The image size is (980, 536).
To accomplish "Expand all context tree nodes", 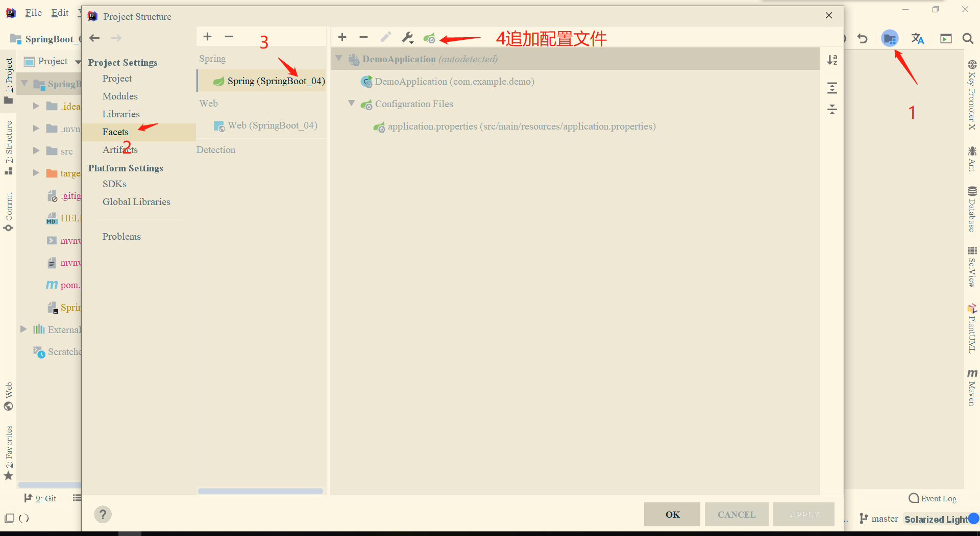I will [832, 88].
